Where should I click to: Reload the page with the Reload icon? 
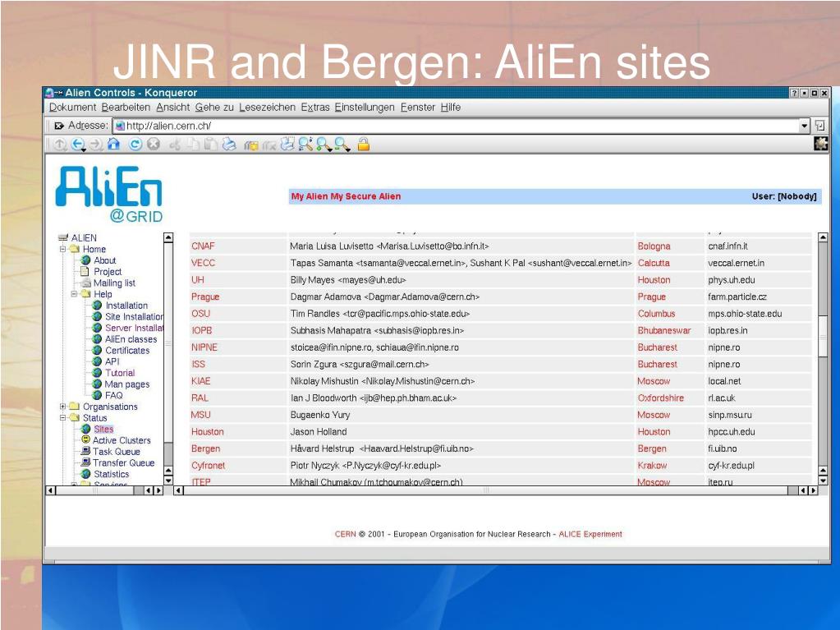[x=135, y=144]
